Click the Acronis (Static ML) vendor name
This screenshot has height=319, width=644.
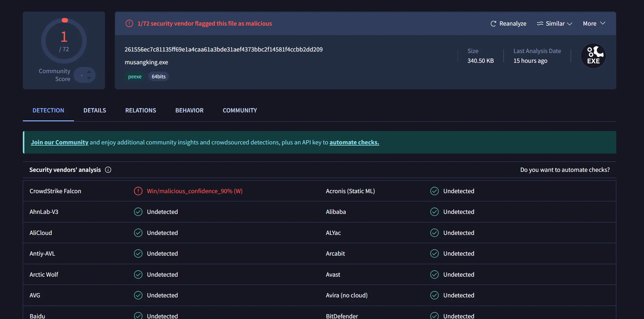click(350, 191)
